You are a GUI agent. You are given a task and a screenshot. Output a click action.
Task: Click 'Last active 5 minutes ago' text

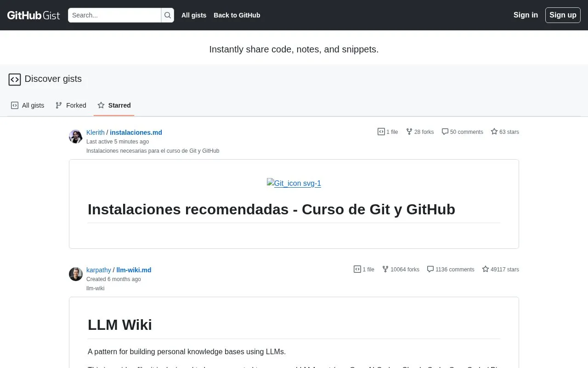point(118,142)
